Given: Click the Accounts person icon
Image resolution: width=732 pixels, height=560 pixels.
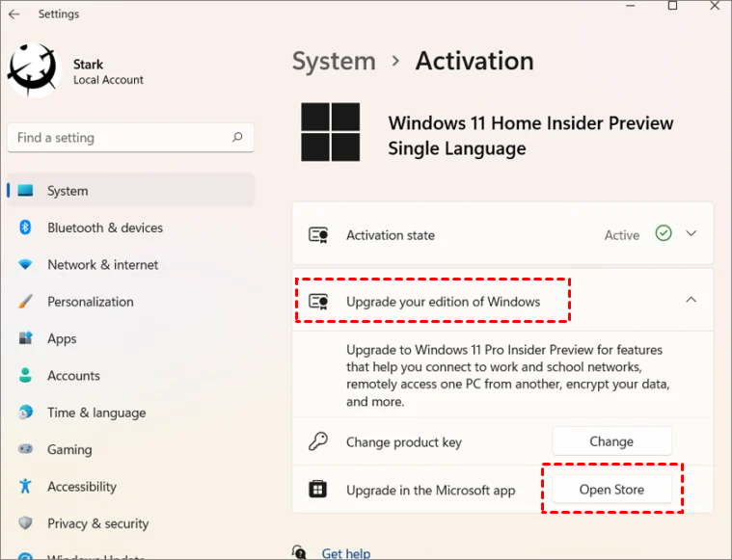Looking at the screenshot, I should [25, 375].
